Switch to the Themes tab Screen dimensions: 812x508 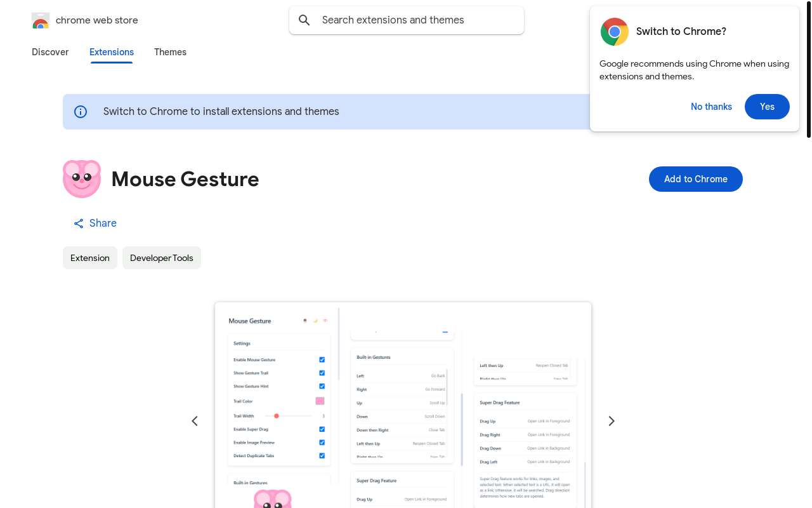click(170, 52)
